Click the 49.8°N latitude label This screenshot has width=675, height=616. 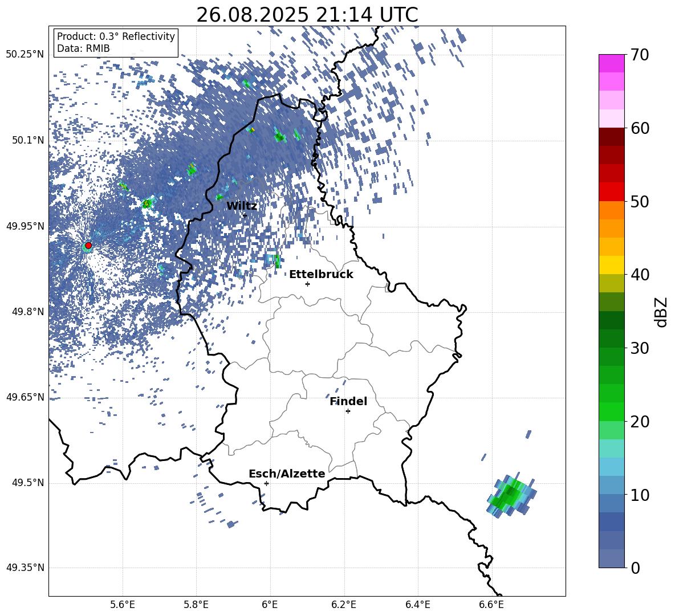27,312
